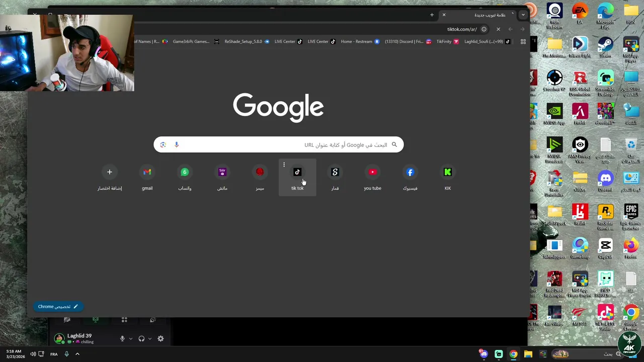Expand Discord microphone input options arrow
Screen dimensions: 644x362
130,339
